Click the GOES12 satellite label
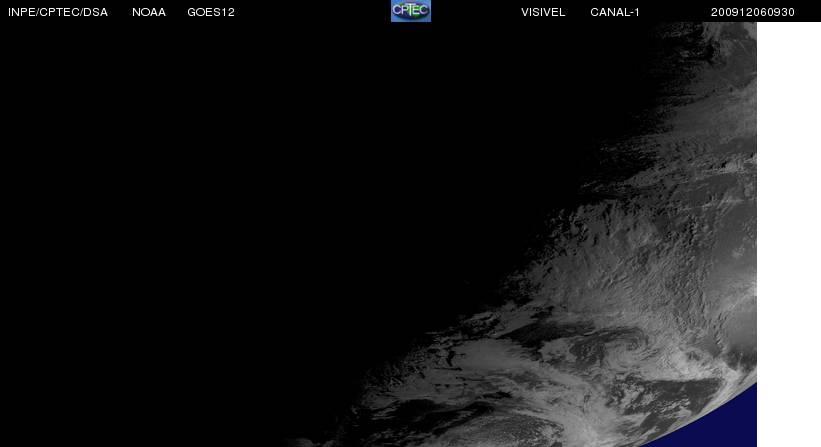This screenshot has width=821, height=447. 211,12
